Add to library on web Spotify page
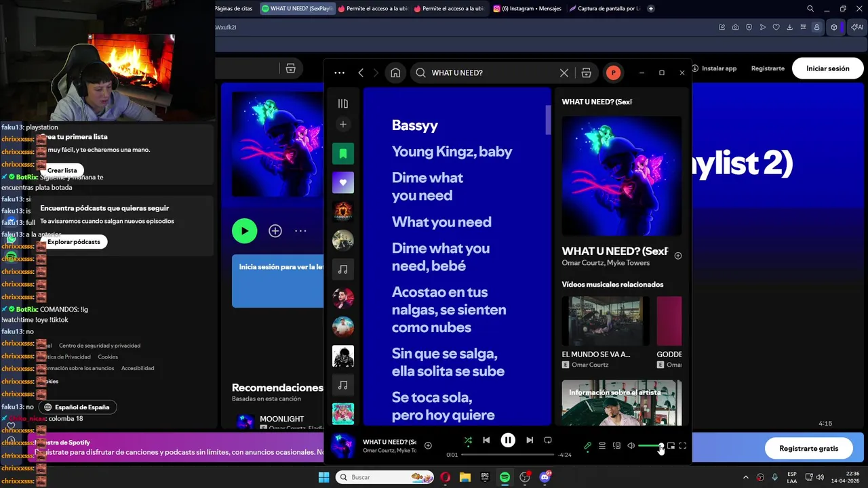The height and width of the screenshot is (488, 868). tap(275, 231)
